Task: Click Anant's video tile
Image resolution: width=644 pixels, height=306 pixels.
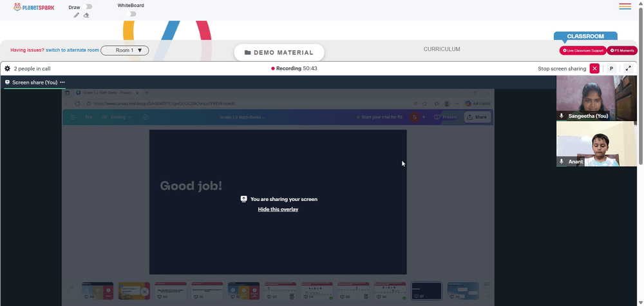Action: [x=596, y=144]
